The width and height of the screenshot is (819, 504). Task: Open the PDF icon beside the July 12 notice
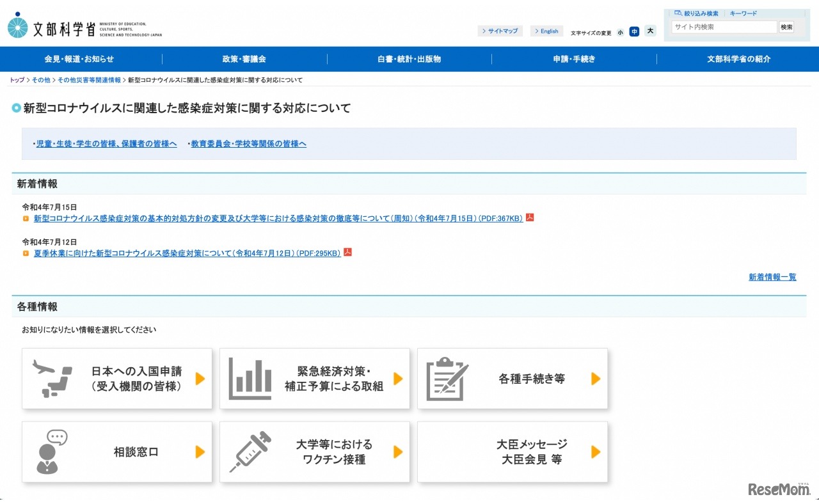point(347,253)
